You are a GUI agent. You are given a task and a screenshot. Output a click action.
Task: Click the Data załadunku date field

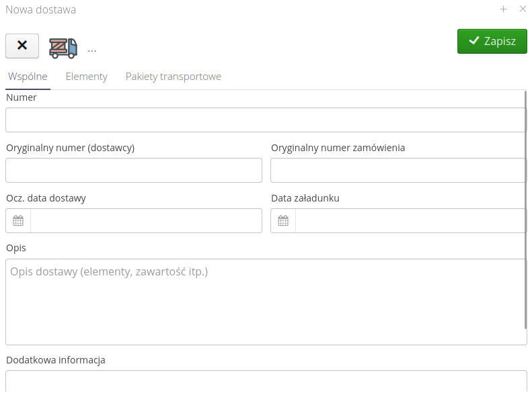click(410, 220)
